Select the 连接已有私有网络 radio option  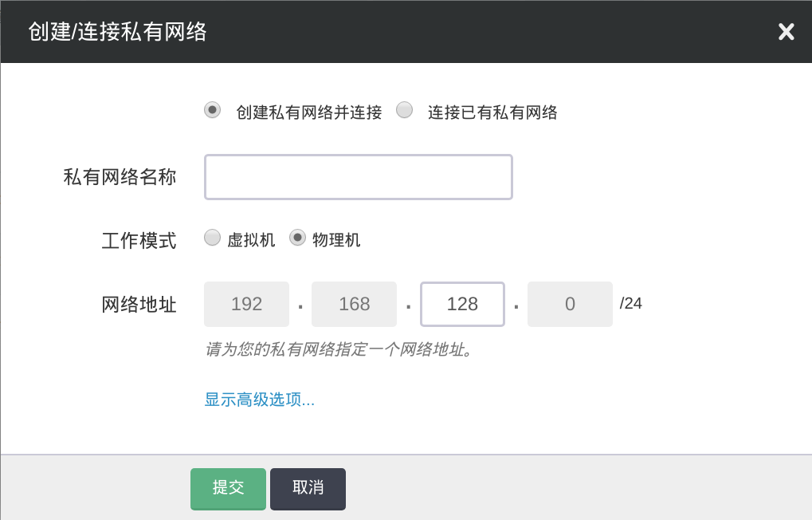pos(405,110)
